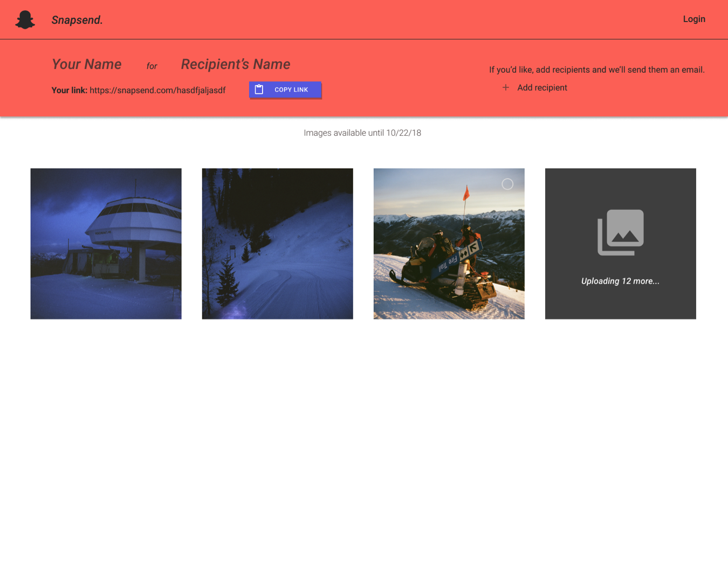Image resolution: width=728 pixels, height=572 pixels.
Task: Click the Snapsend ghost logo icon
Action: [x=25, y=19]
